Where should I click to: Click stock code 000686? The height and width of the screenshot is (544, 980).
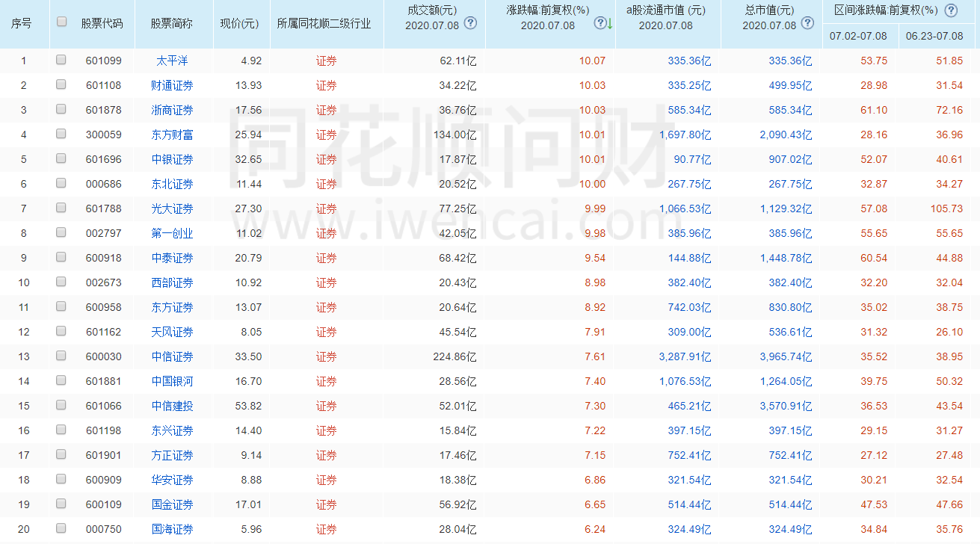(104, 184)
